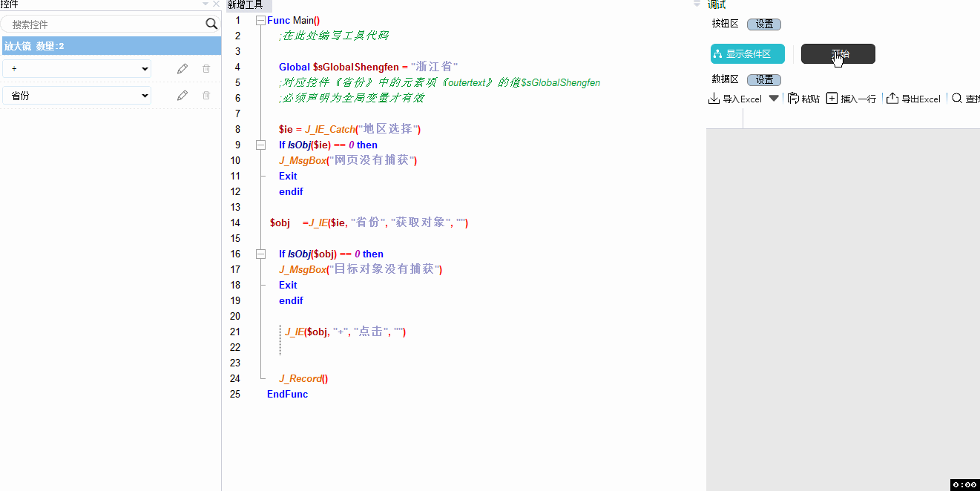Viewport: 980px width, 491px height.
Task: Click code line 4 Global $sGlobalShengfen
Action: coord(368,67)
